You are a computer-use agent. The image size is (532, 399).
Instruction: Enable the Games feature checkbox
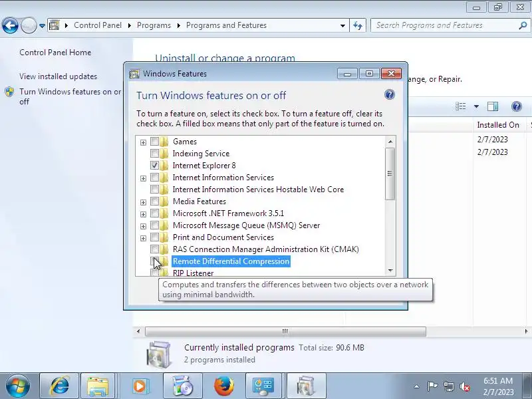(x=154, y=141)
